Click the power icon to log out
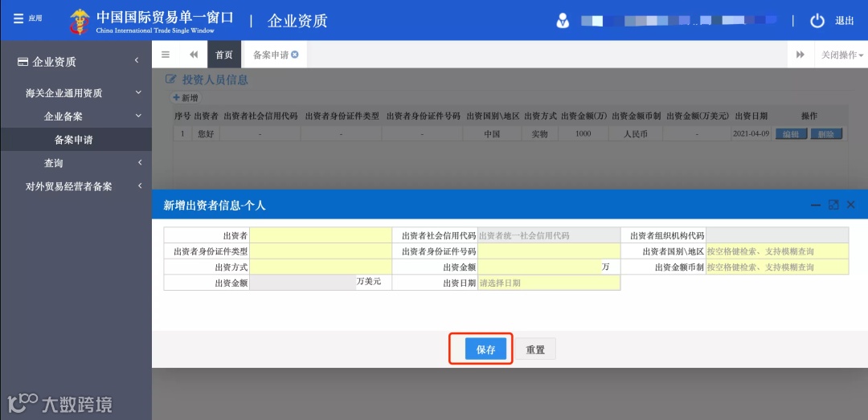 point(817,21)
